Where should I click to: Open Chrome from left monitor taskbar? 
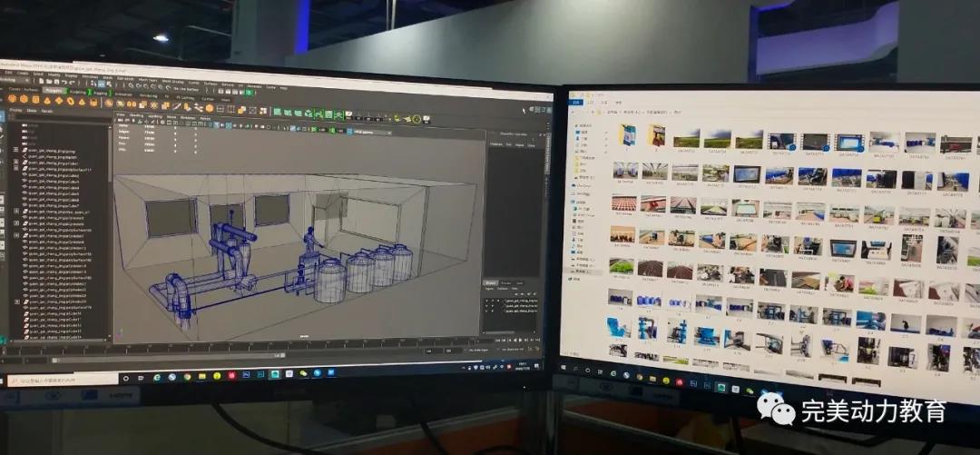[x=188, y=377]
